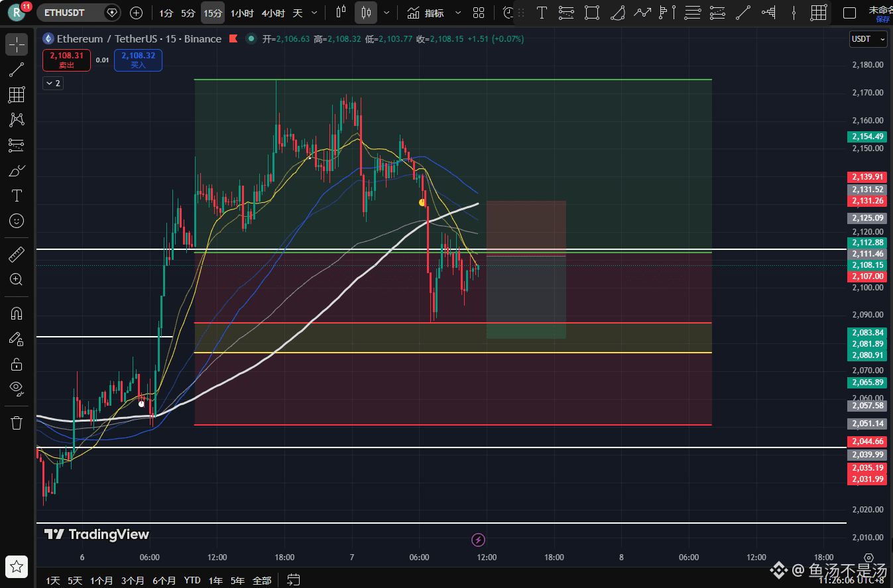Open the 指标 indicators menu
The height and width of the screenshot is (588, 893).
426,13
